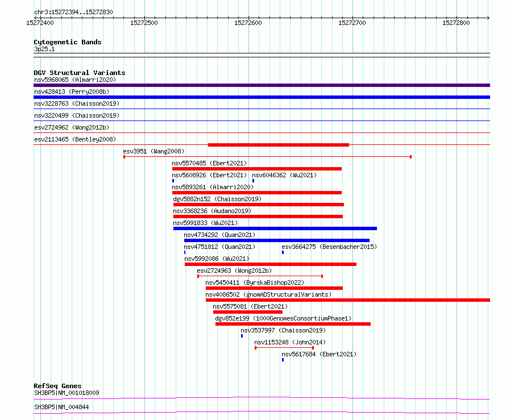Open the nsv428413 (Perry2008b) variant label

point(72,92)
